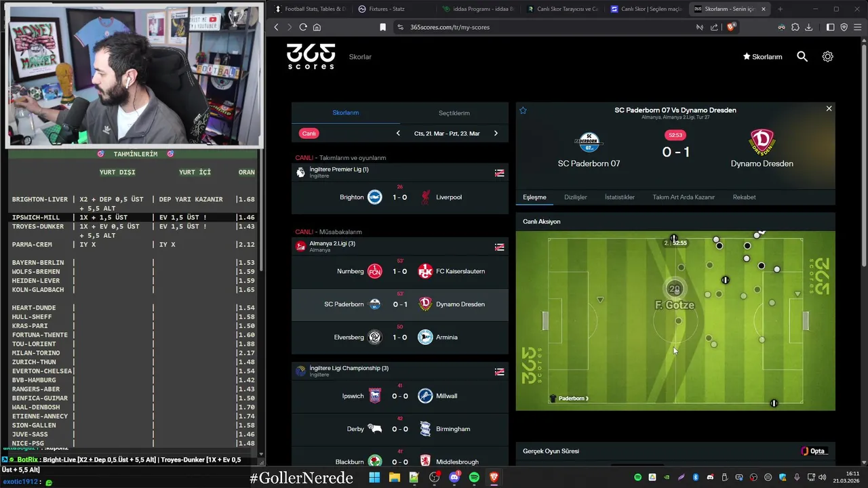Go to previous date range arrow

398,134
